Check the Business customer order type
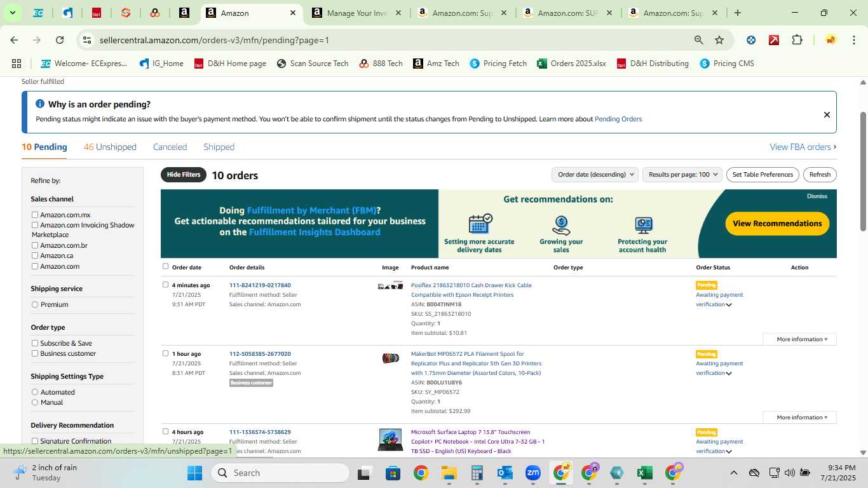Viewport: 868px width, 488px height. pos(35,353)
